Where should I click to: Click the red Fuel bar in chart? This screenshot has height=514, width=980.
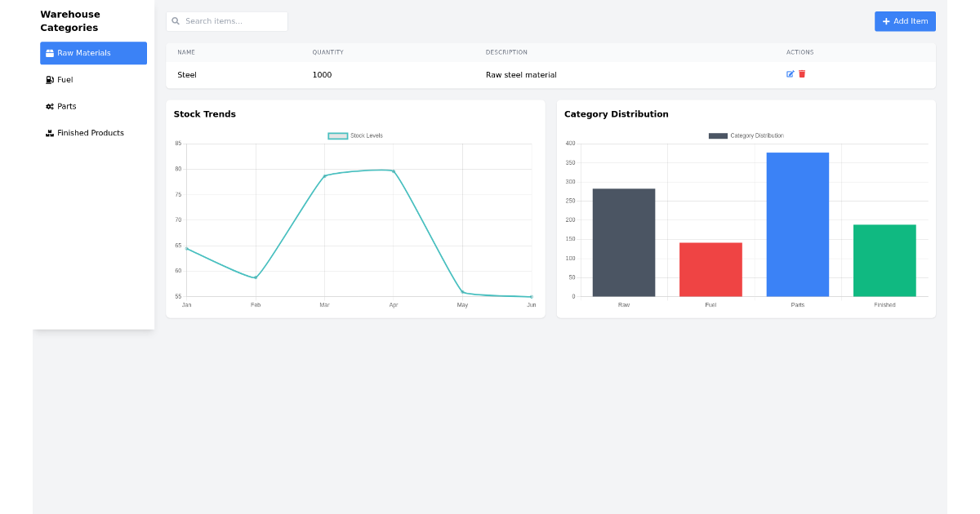710,268
